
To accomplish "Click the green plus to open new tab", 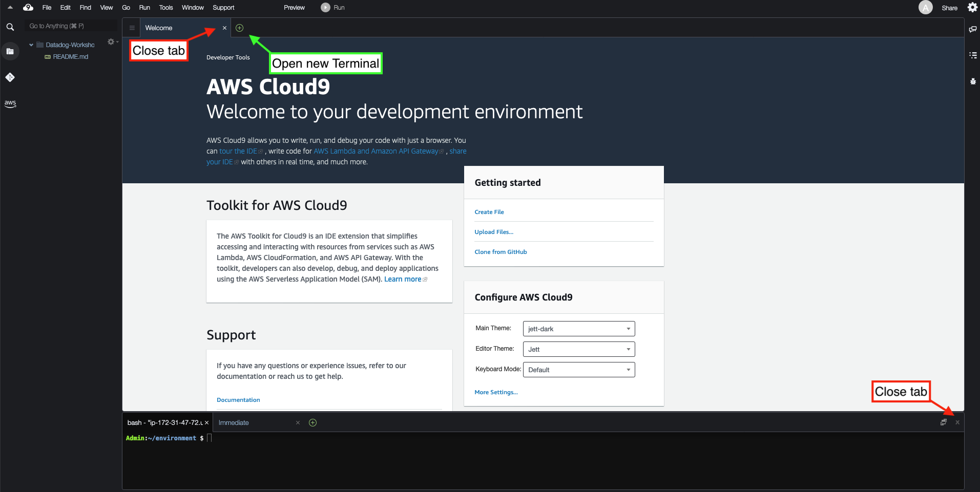I will tap(239, 28).
